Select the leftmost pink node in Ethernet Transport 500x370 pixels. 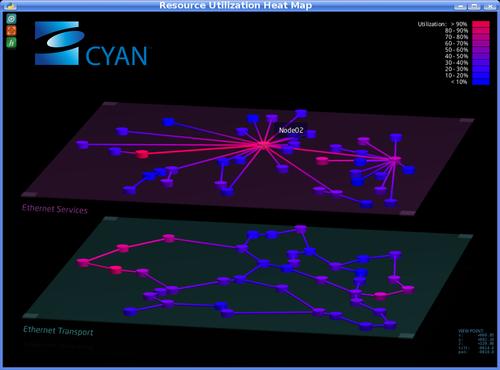pos(82,262)
